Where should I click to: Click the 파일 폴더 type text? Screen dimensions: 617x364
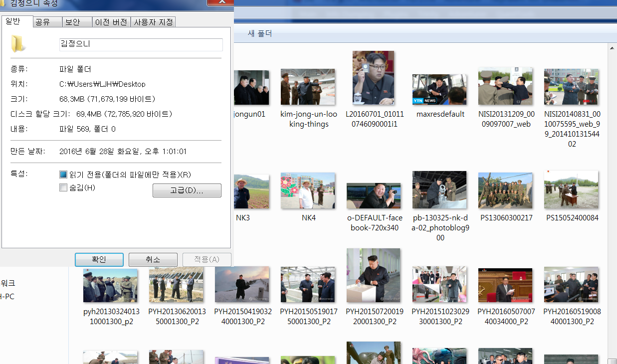(x=75, y=69)
